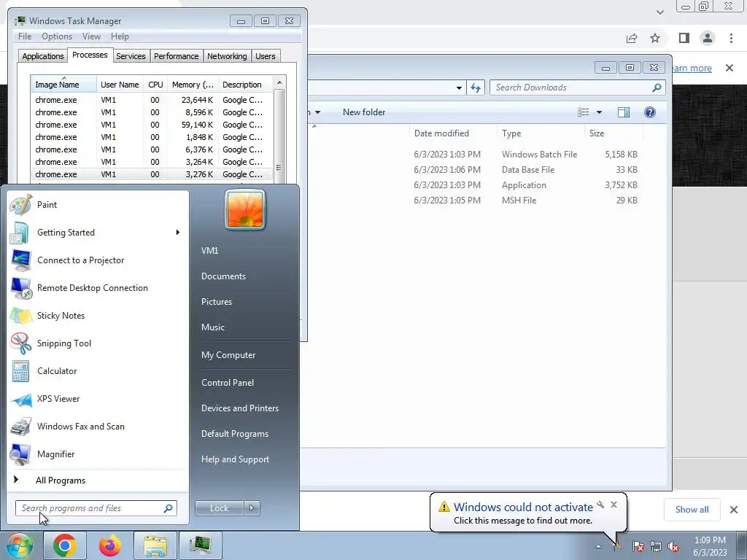Click Action Center flag tray icon
Screen dimensions: 747x560
(x=638, y=546)
